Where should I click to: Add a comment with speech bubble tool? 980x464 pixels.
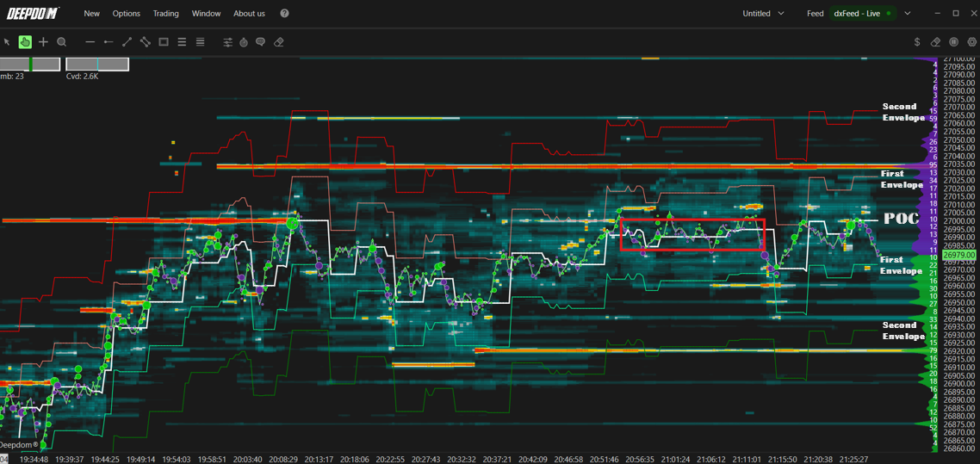click(261, 42)
